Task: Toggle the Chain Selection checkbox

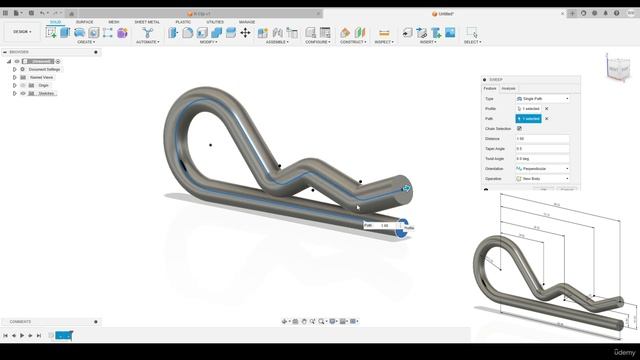Action: coord(519,129)
